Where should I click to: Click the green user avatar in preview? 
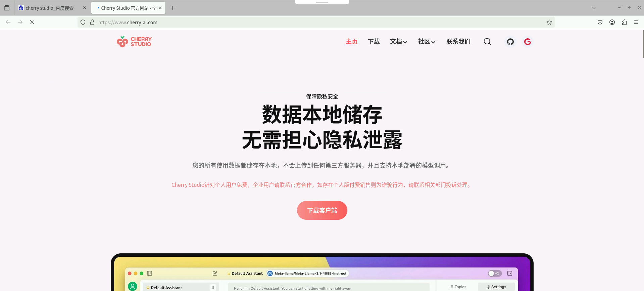133,286
